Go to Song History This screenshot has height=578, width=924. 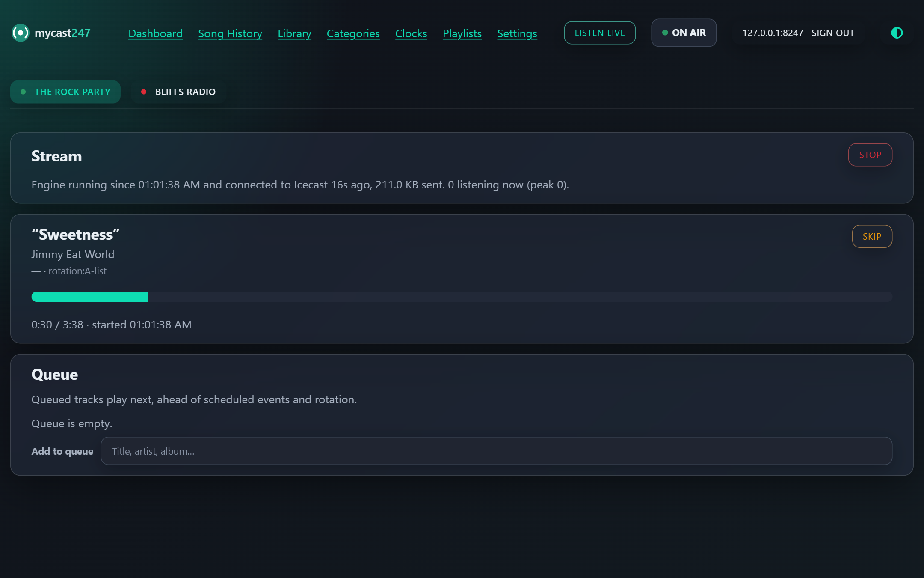[230, 33]
